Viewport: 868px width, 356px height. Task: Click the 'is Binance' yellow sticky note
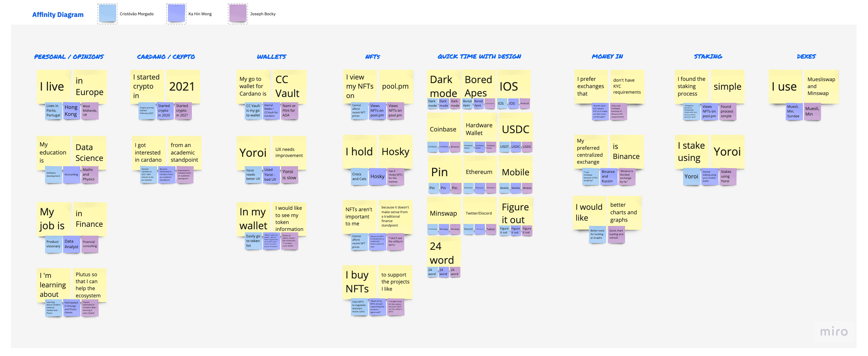626,151
